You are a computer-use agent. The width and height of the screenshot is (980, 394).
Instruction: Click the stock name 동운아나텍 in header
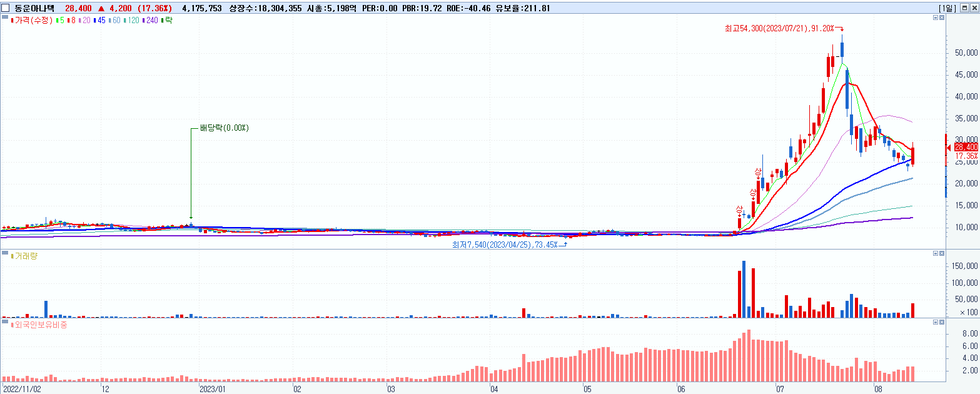[35, 8]
